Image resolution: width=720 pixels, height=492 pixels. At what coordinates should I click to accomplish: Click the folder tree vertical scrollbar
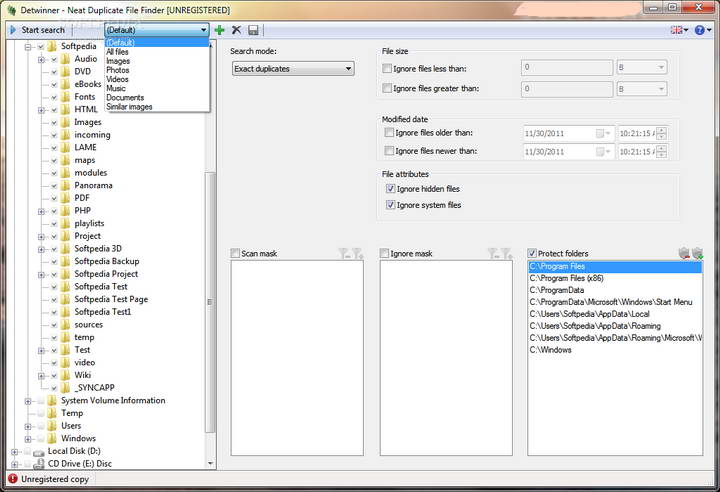[x=210, y=302]
